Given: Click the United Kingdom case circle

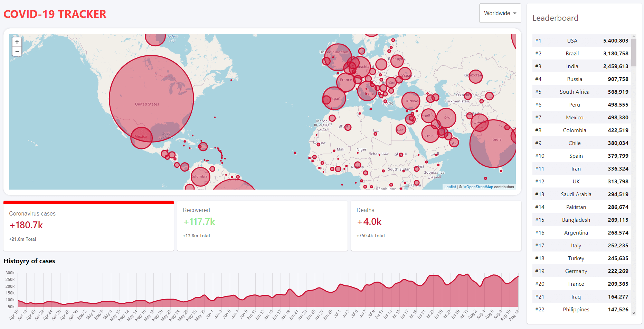Looking at the screenshot, I should tap(338, 57).
